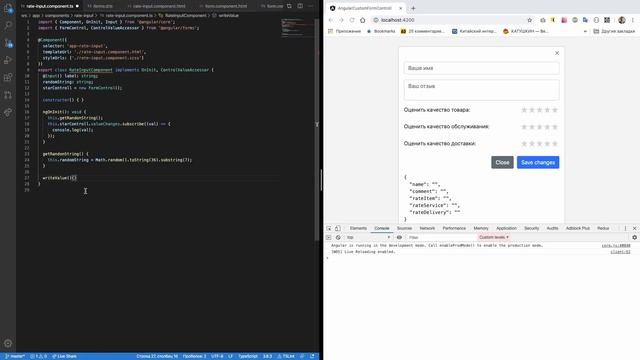Open the browser home page

[x=362, y=20]
